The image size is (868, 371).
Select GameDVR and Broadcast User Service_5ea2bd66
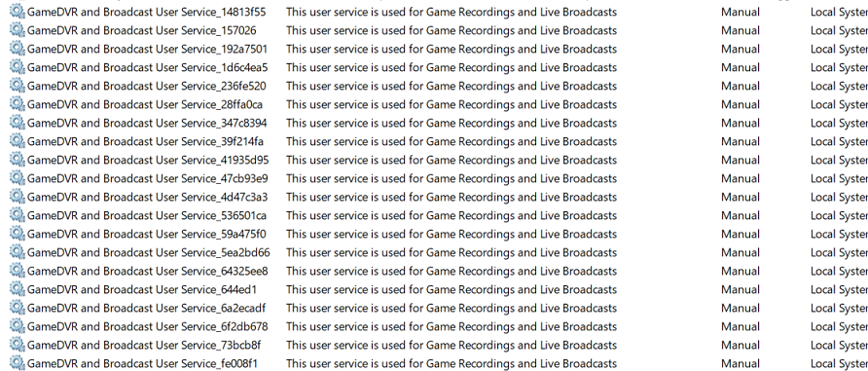148,252
